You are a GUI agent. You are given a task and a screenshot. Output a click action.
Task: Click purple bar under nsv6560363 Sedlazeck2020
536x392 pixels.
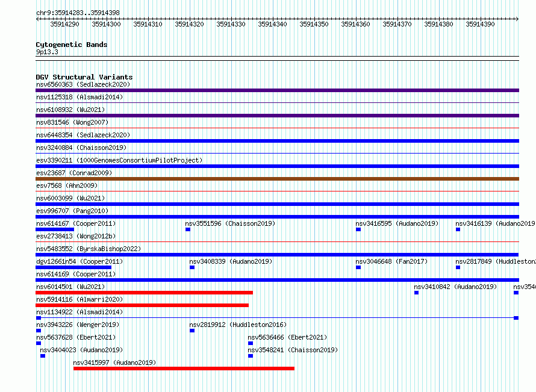(x=277, y=90)
